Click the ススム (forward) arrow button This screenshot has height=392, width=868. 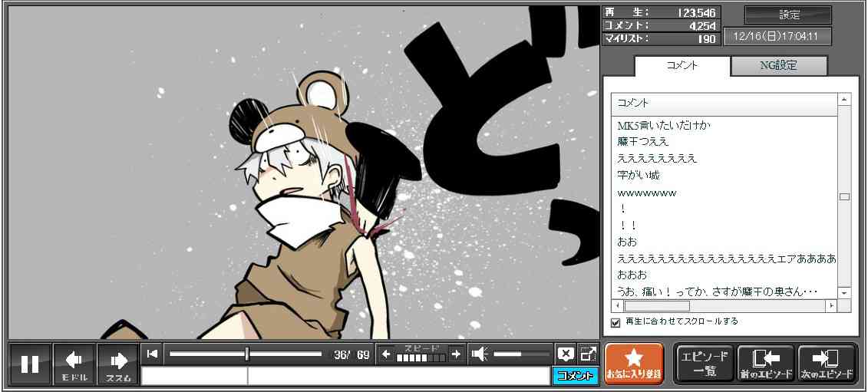coord(118,364)
